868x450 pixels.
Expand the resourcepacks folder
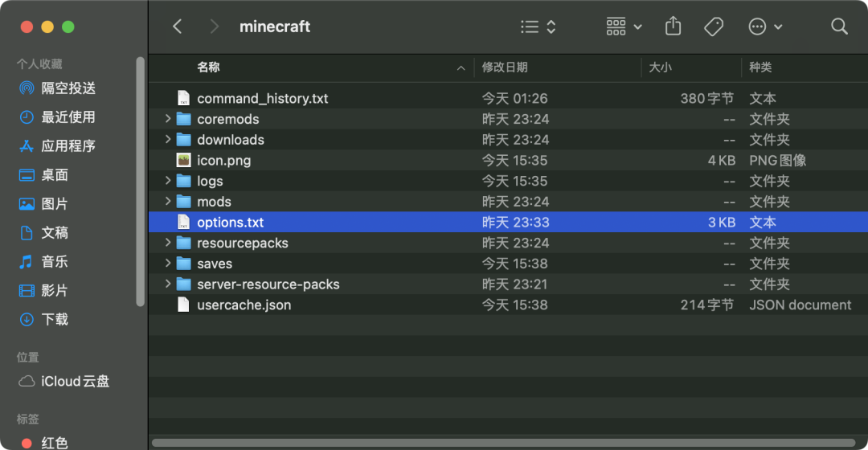[x=168, y=243]
